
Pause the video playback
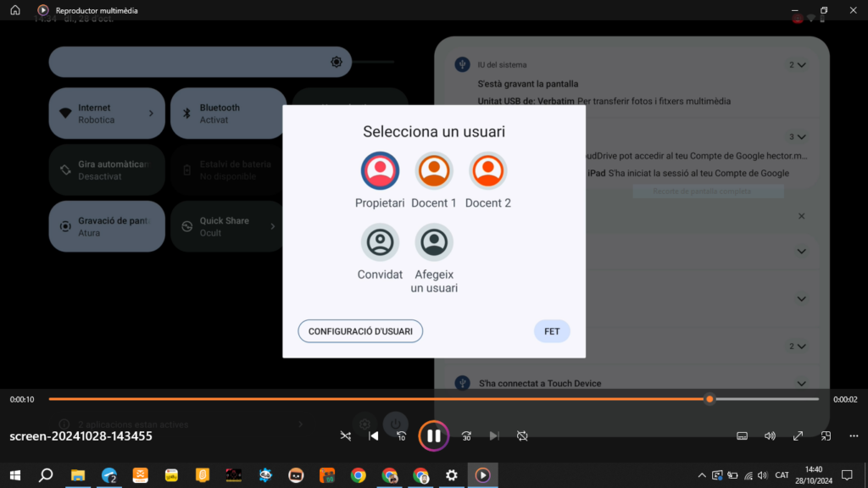[433, 435]
